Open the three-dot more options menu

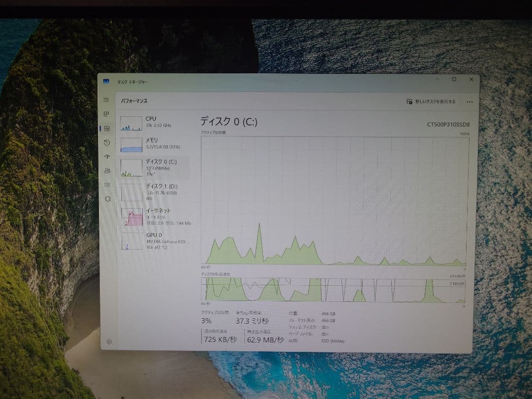(x=469, y=101)
